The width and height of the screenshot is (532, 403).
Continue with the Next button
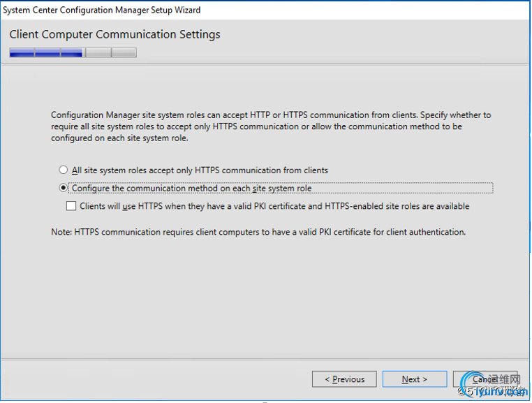coord(414,379)
